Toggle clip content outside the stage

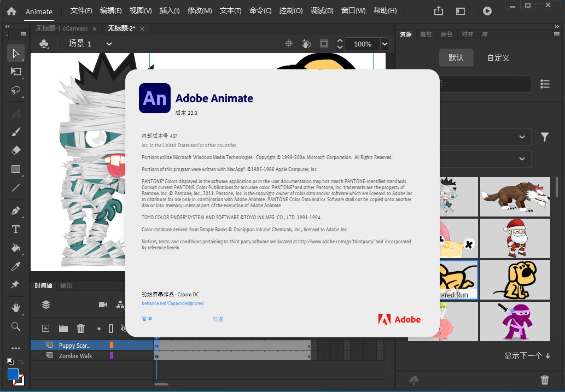click(324, 44)
